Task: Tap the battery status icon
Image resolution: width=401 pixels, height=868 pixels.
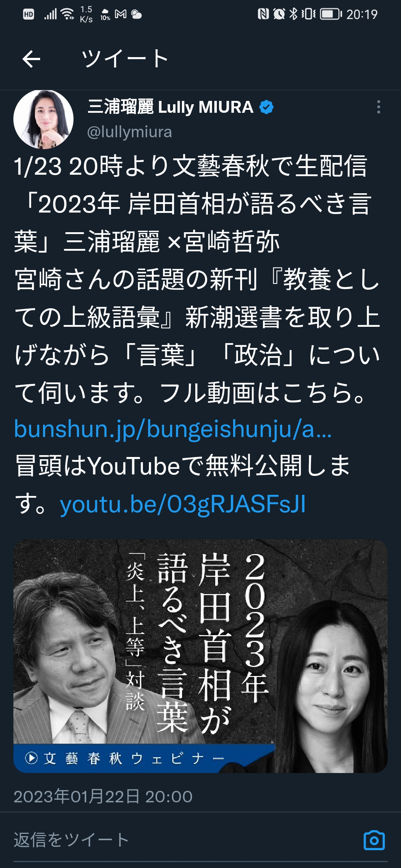Action: click(x=331, y=14)
